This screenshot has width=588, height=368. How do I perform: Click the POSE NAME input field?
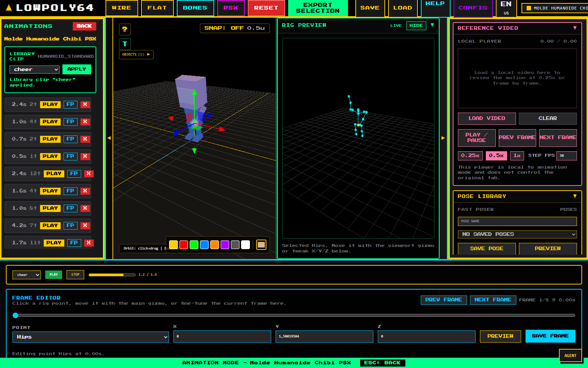click(x=517, y=221)
